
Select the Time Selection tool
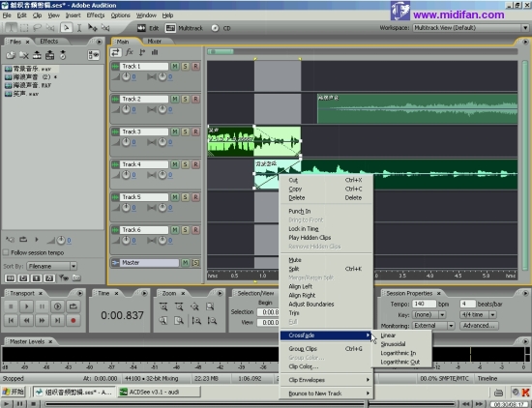(79, 28)
